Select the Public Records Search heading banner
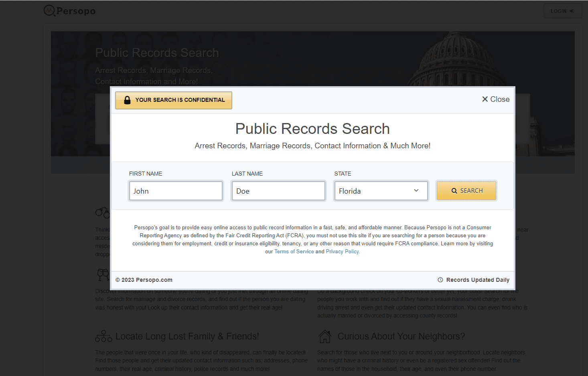This screenshot has width=588, height=376. coord(312,129)
